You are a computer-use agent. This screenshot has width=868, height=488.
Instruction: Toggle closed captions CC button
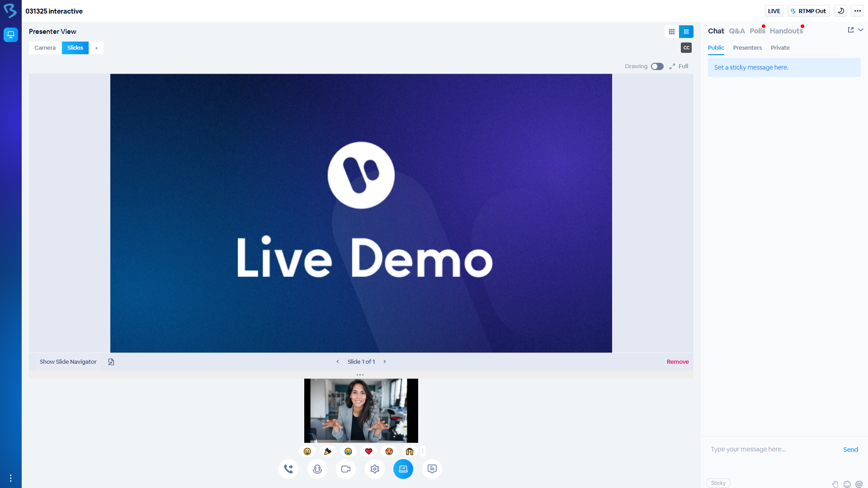click(x=686, y=48)
